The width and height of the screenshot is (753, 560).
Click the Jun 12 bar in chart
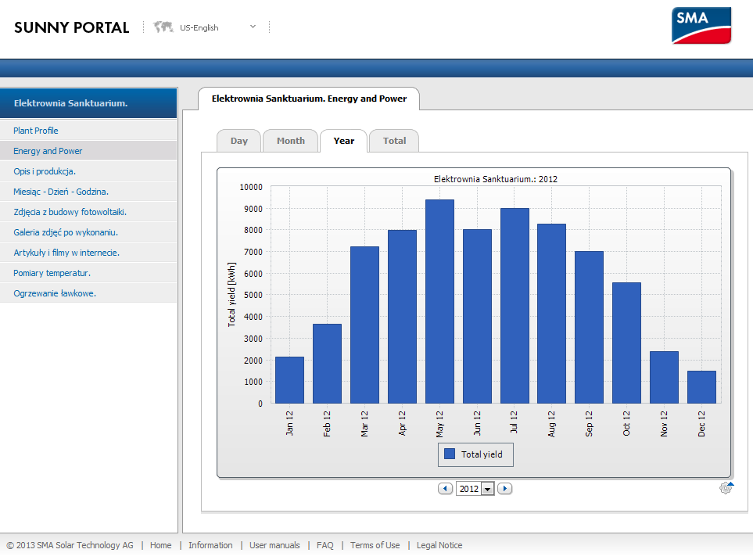[477, 317]
